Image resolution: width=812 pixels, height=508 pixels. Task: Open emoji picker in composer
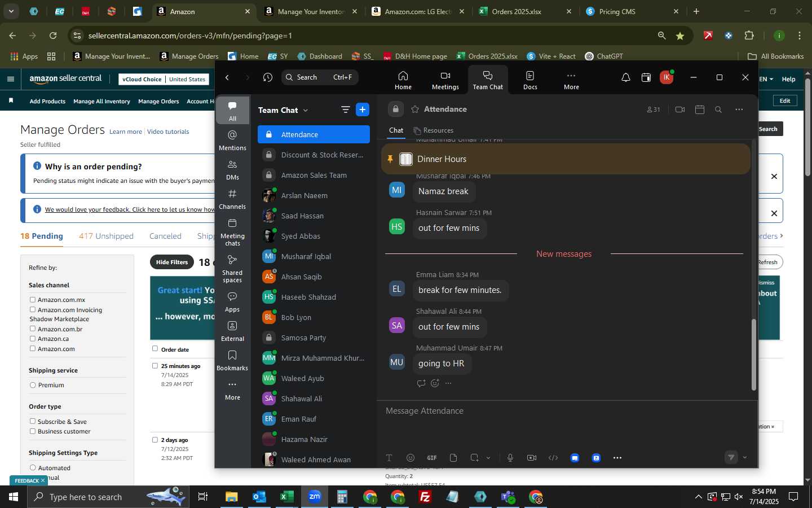[x=411, y=458]
